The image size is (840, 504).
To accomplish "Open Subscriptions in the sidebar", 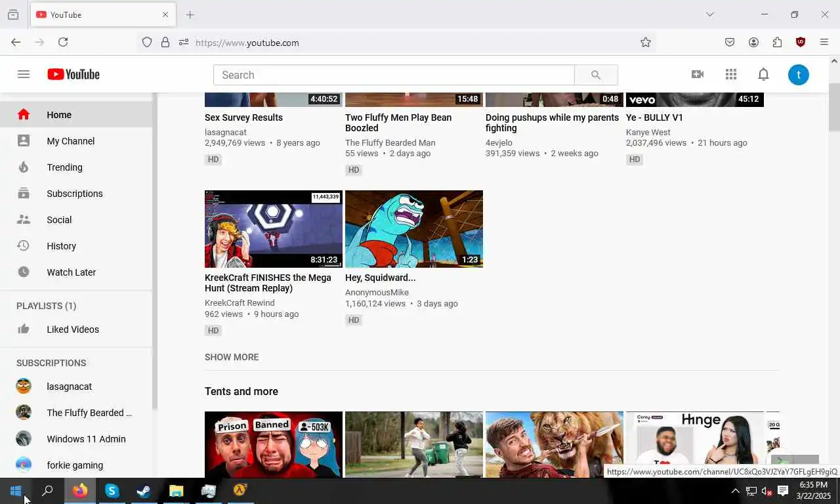I will tap(76, 194).
